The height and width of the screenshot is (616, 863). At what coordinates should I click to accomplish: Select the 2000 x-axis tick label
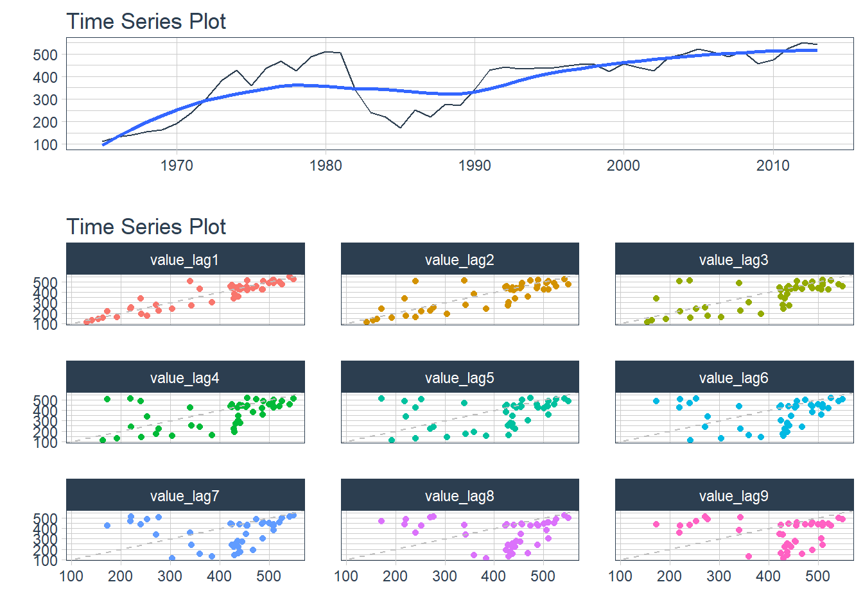click(623, 166)
